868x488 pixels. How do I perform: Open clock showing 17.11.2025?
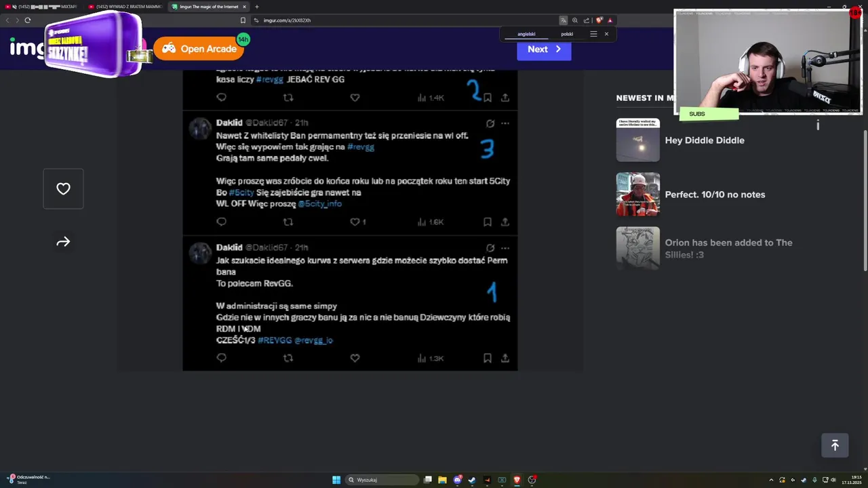[853, 480]
